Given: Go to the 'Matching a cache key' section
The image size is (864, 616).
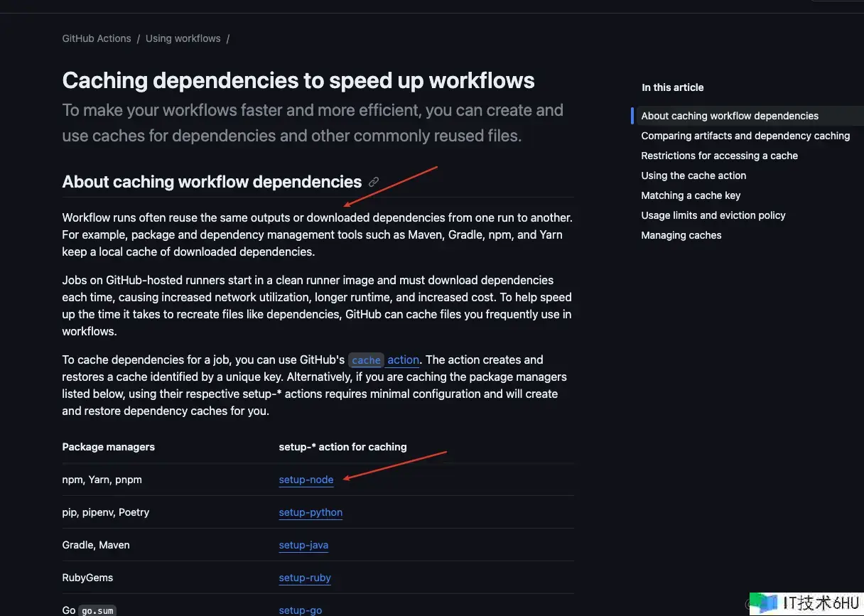Looking at the screenshot, I should pyautogui.click(x=691, y=195).
